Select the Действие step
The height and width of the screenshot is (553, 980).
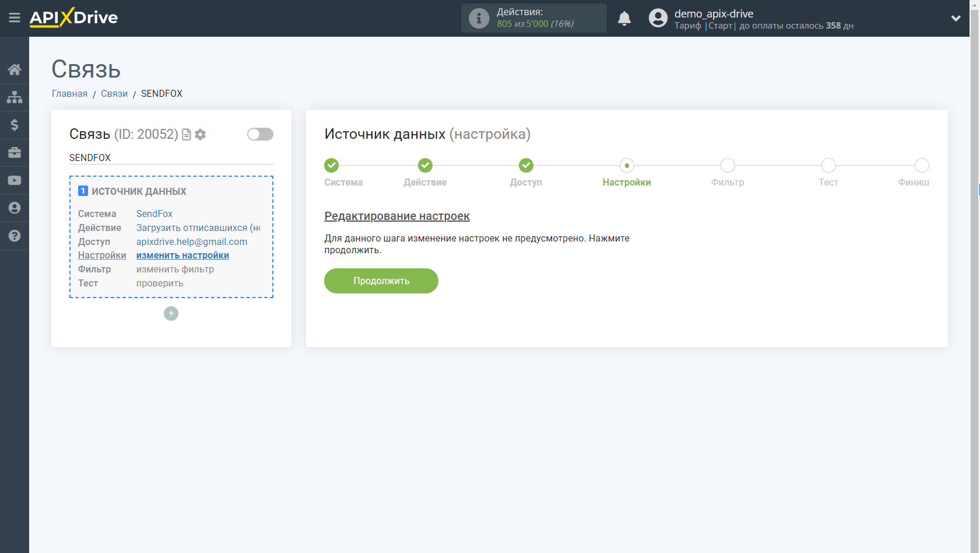point(426,166)
